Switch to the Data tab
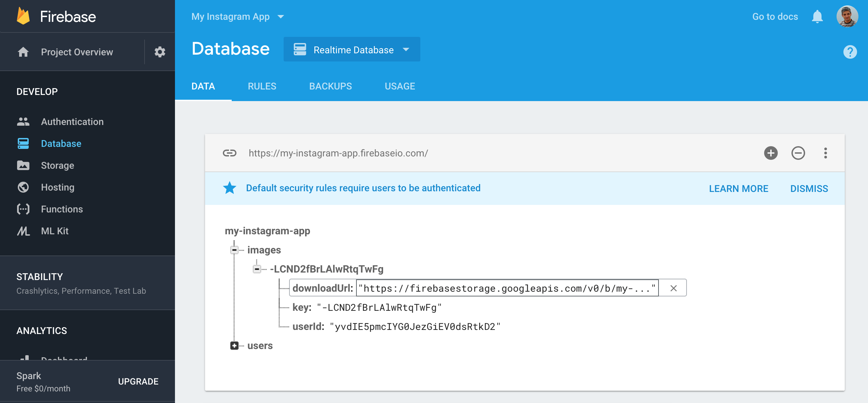The width and height of the screenshot is (868, 403). 203,86
